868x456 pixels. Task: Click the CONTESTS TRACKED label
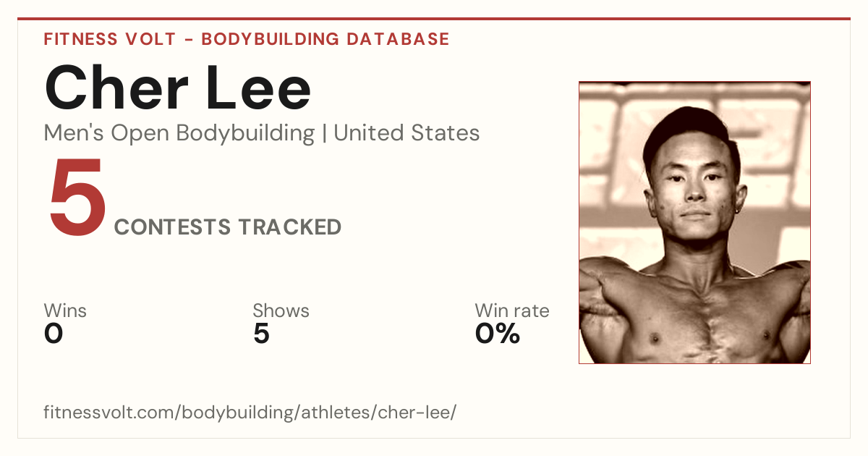(228, 227)
